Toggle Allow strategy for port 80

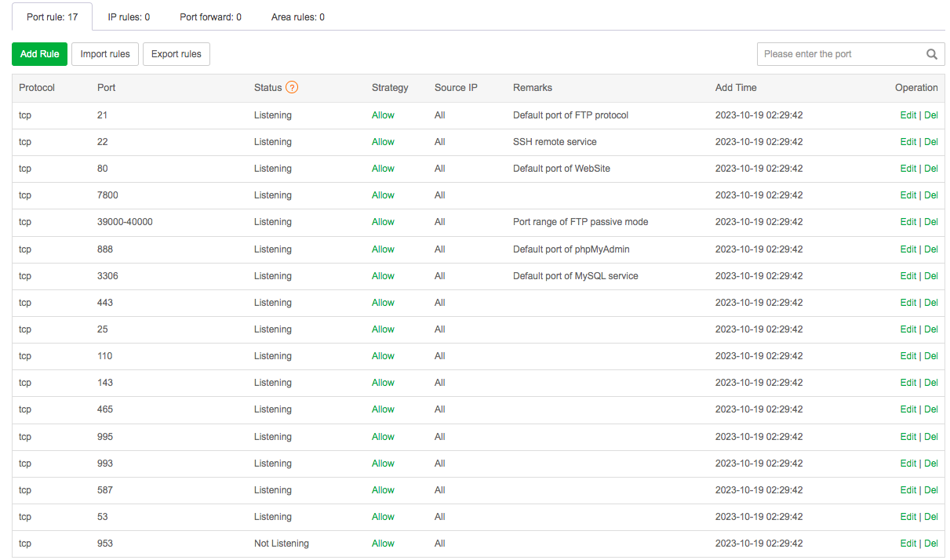[383, 169]
